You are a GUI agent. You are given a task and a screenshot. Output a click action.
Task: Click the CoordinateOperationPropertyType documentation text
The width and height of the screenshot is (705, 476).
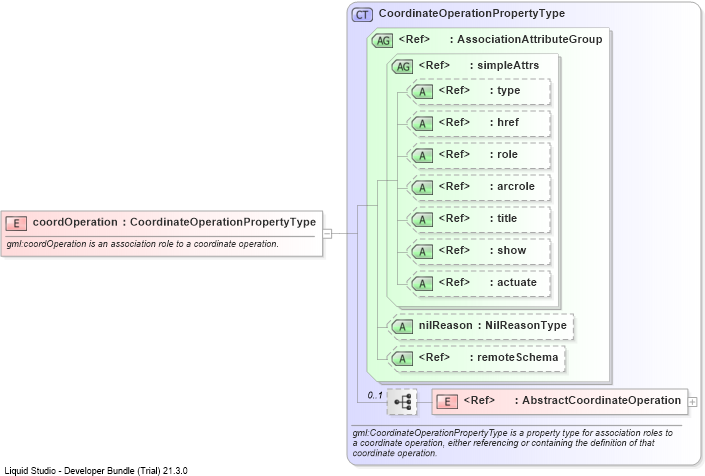point(513,443)
